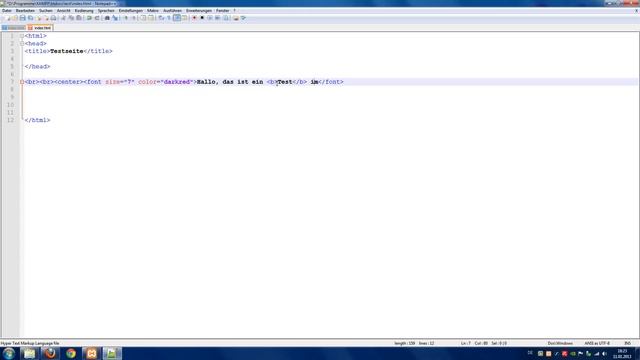The image size is (640, 360).
Task: Open the Fenster menu
Action: click(222, 11)
